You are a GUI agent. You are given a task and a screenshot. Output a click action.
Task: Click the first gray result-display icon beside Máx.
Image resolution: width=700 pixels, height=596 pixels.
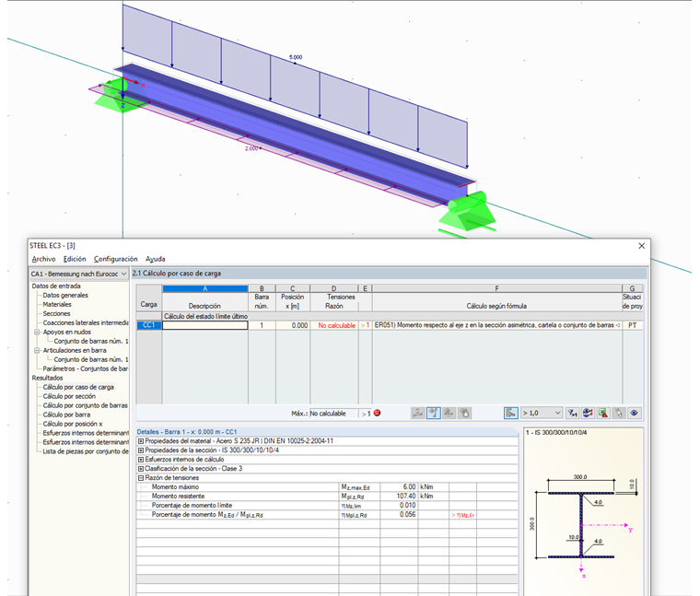[x=418, y=413]
